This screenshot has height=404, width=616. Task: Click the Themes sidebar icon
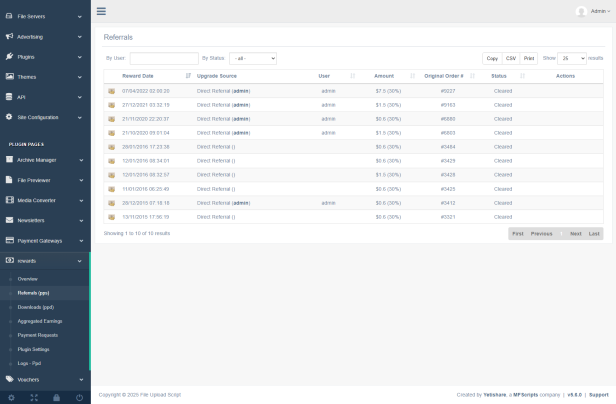point(9,76)
